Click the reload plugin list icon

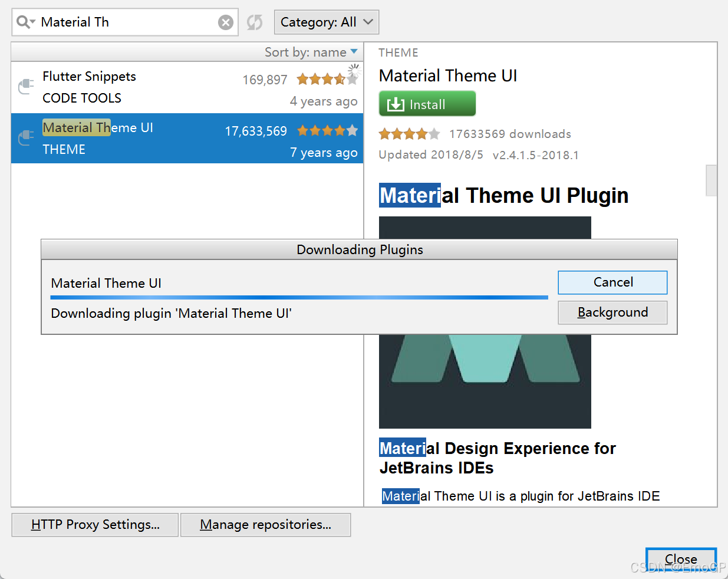[x=255, y=22]
